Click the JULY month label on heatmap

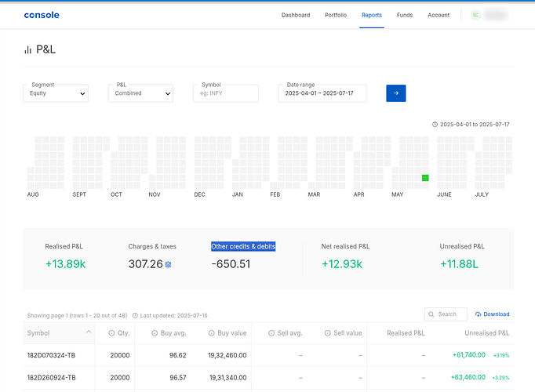482,194
